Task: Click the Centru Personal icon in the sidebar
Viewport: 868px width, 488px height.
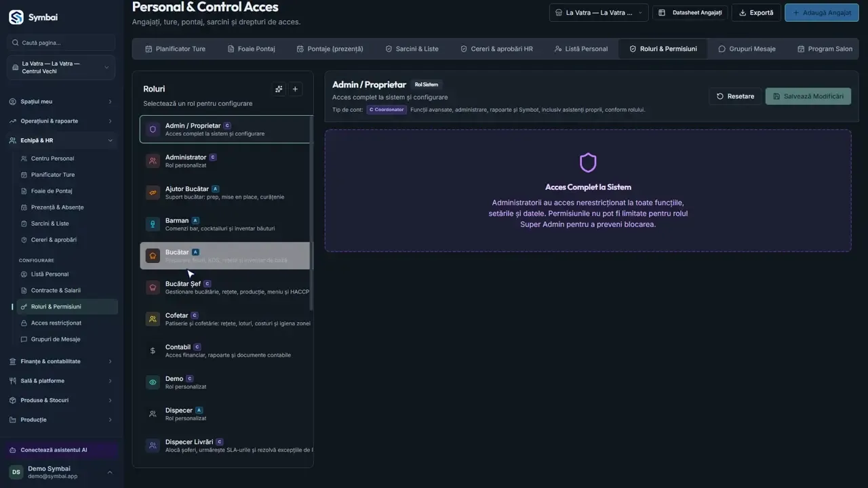Action: pos(24,159)
